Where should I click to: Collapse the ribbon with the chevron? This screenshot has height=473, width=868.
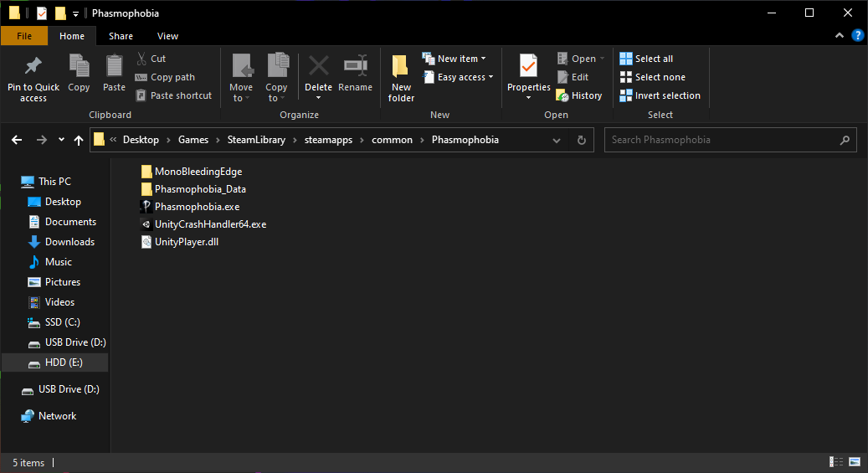point(840,35)
